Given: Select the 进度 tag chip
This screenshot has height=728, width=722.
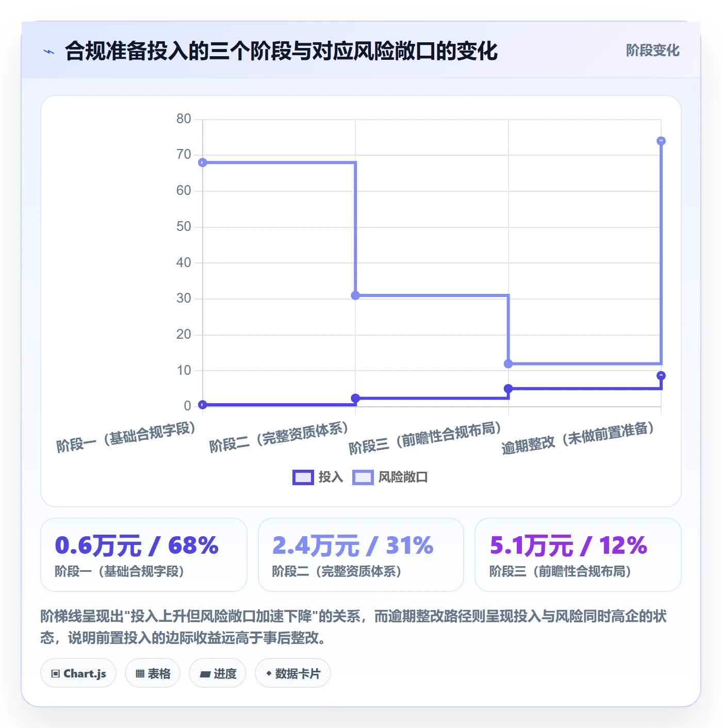Looking at the screenshot, I should click(218, 673).
